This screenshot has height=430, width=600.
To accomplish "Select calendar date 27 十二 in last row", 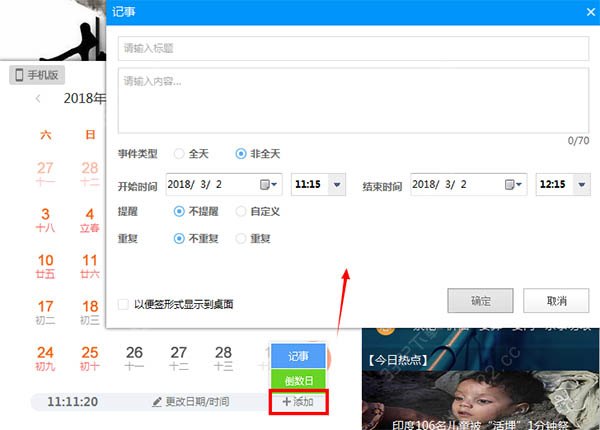I will point(179,358).
